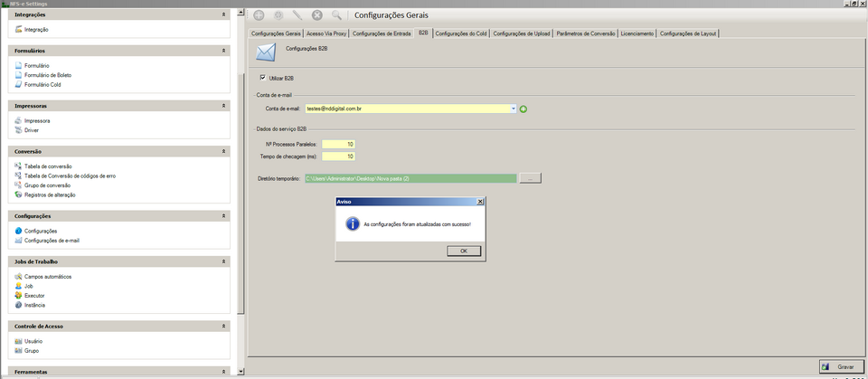Collapse the Ferramentas section

coord(223,372)
